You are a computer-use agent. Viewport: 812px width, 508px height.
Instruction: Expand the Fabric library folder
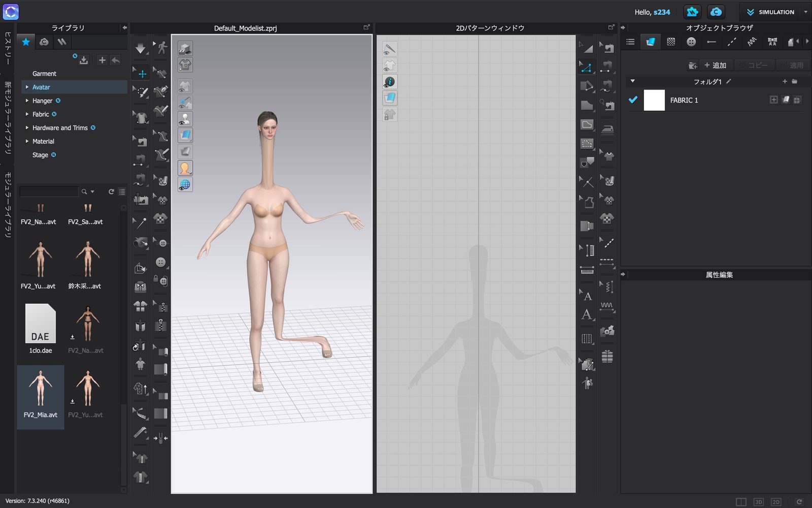click(x=27, y=114)
